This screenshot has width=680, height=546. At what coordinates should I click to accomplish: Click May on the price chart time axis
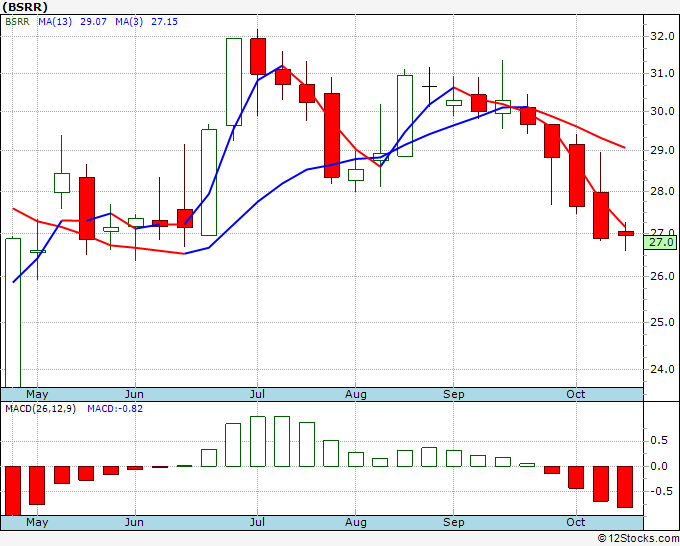[37, 394]
